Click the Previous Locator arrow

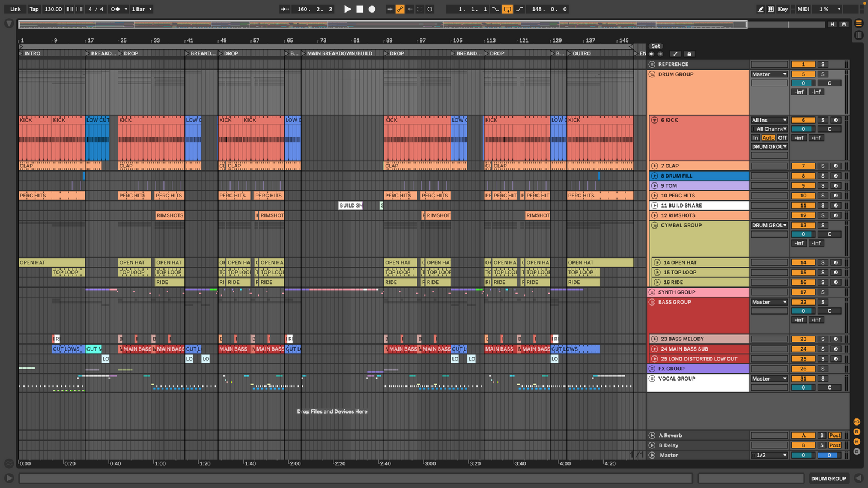[x=652, y=54]
